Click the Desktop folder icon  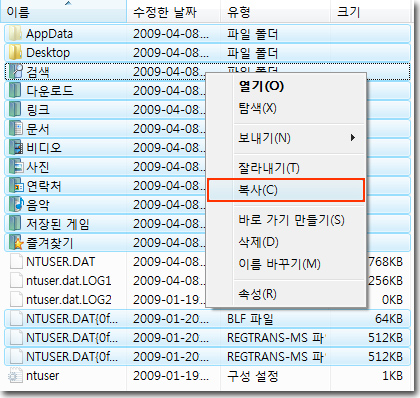point(15,53)
